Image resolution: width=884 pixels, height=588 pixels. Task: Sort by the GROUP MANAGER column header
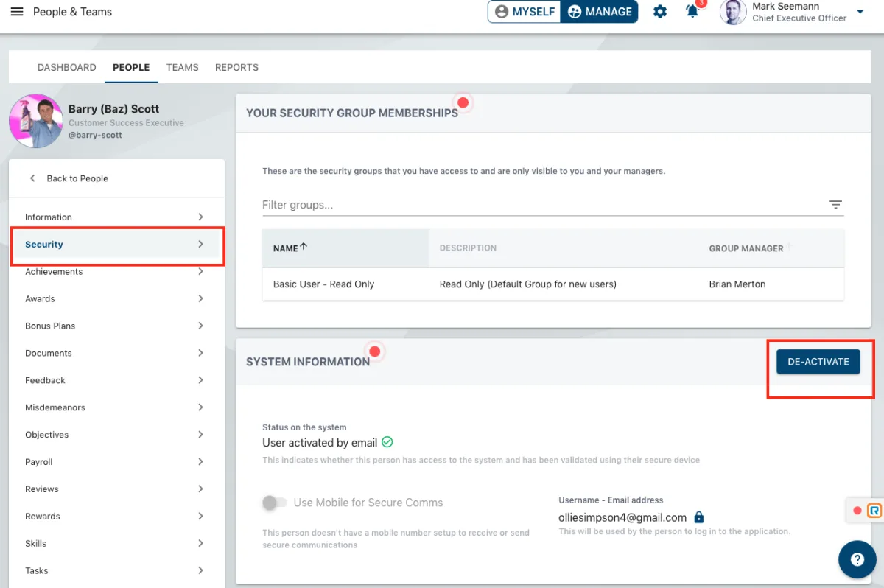click(746, 249)
